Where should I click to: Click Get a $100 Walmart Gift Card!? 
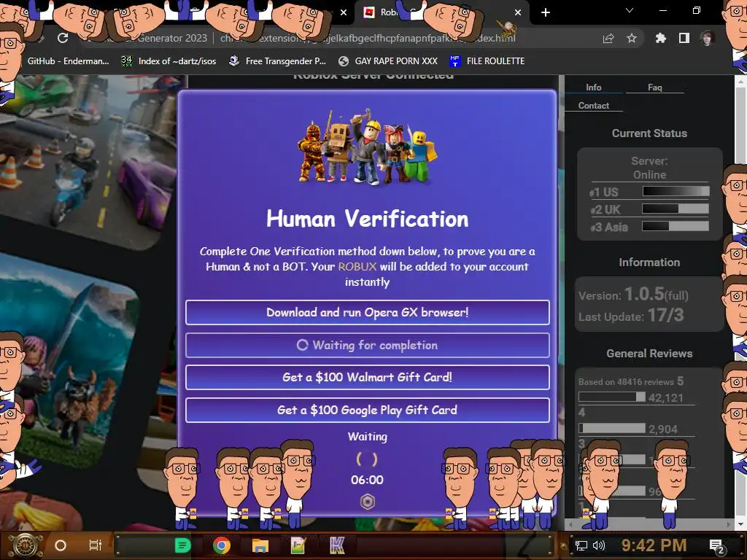click(x=368, y=377)
